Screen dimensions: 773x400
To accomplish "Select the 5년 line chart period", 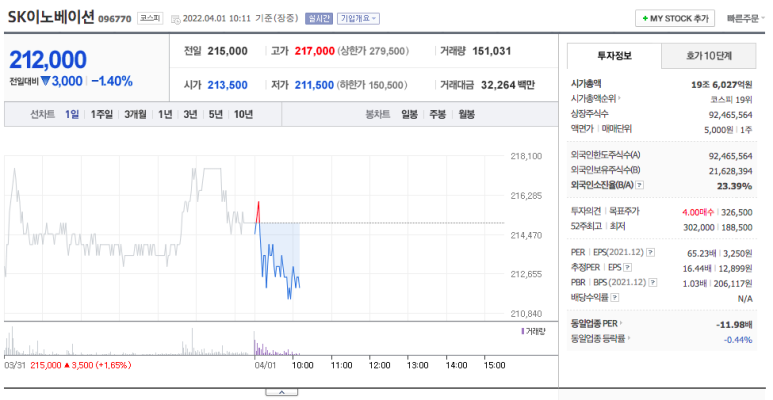I will tap(215, 114).
